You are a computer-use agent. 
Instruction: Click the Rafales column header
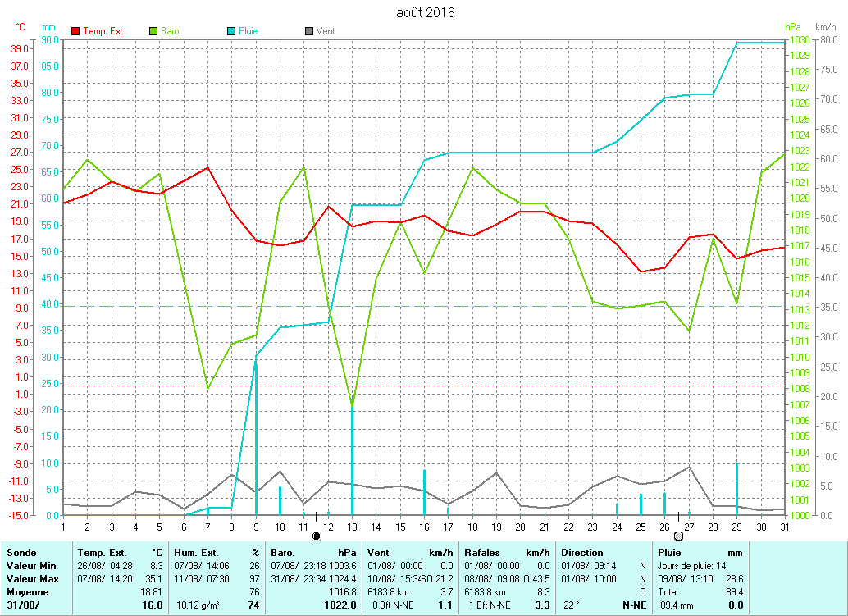[x=482, y=553]
